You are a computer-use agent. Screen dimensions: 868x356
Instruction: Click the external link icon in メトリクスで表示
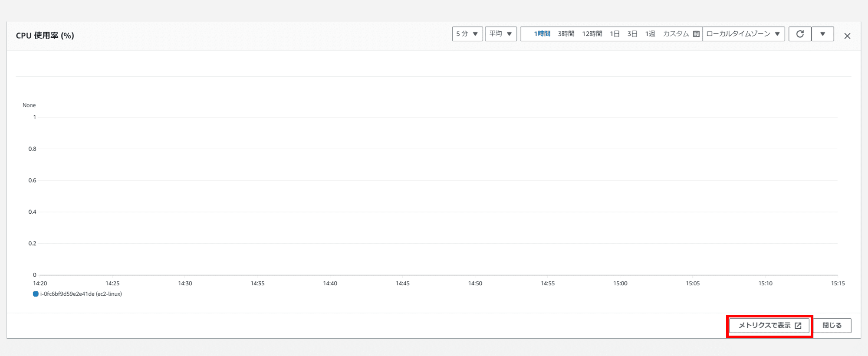(798, 326)
